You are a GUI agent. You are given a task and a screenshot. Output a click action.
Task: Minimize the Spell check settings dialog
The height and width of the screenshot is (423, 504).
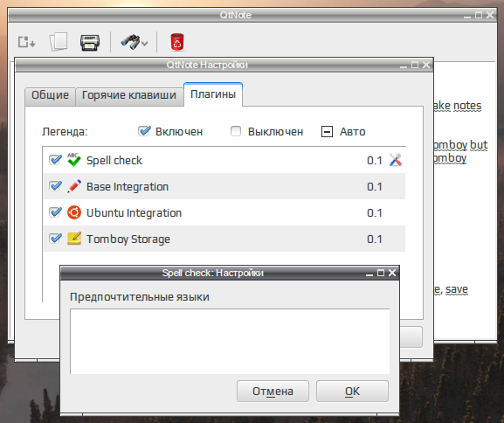pos(369,274)
